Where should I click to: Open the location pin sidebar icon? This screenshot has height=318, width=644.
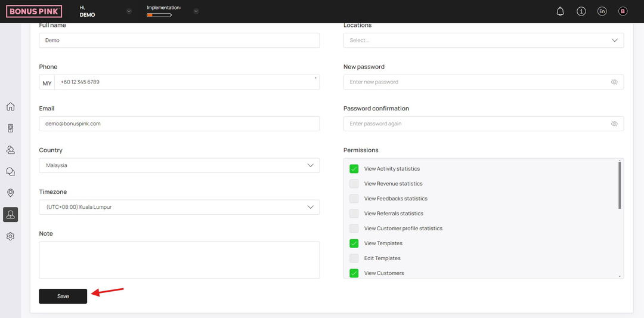11,193
